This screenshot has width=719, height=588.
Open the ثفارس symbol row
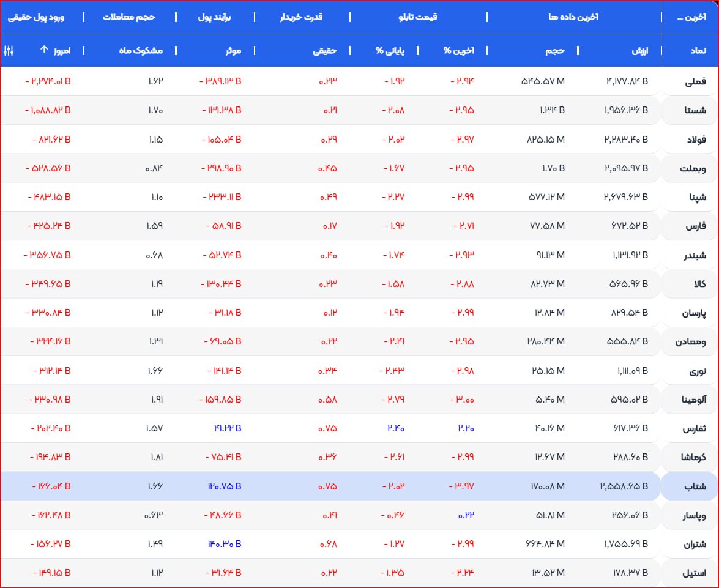tap(694, 429)
